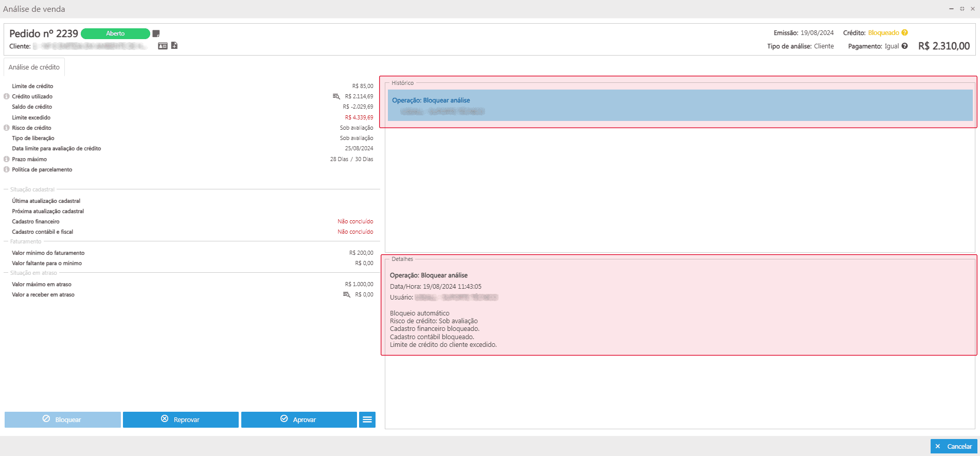
Task: View details of Valor a receber em atraso
Action: coord(347,294)
